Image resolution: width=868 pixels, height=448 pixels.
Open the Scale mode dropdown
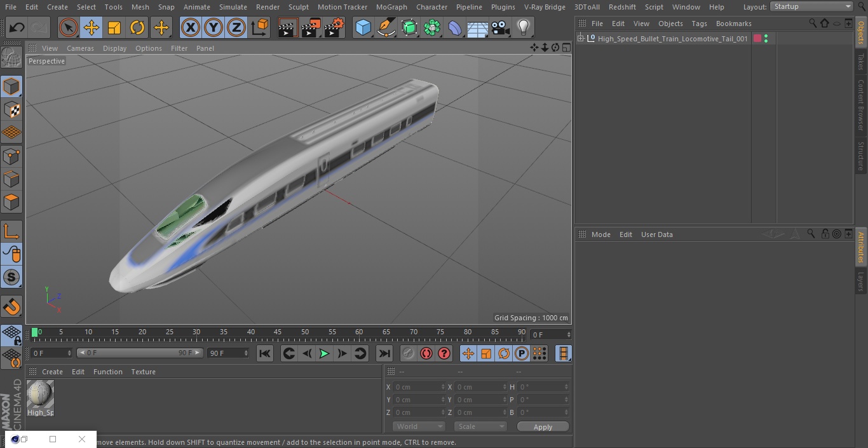click(x=480, y=426)
